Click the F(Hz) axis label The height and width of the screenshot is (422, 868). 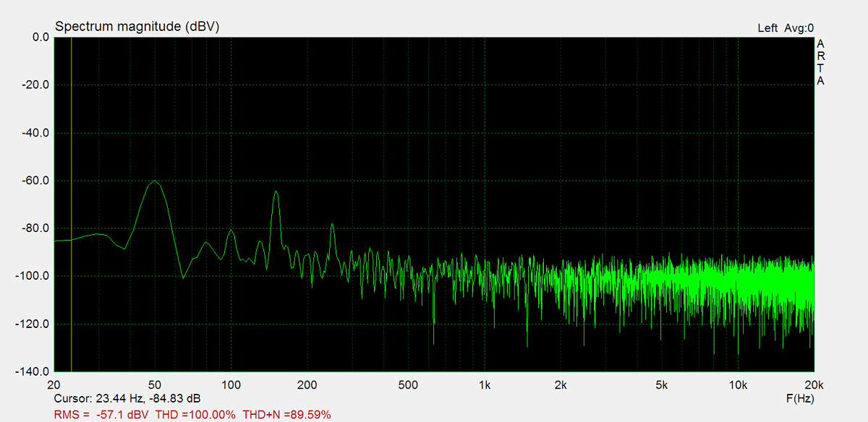pyautogui.click(x=799, y=399)
